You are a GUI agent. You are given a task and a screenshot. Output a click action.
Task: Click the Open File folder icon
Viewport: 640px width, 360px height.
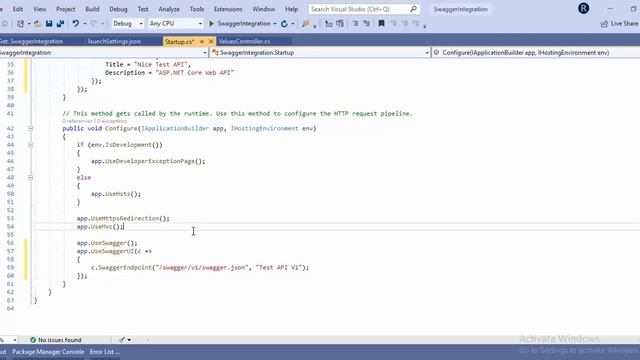click(x=38, y=24)
